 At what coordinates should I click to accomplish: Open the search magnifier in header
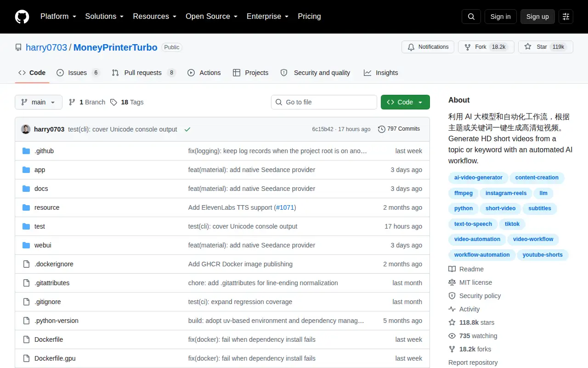pyautogui.click(x=471, y=17)
